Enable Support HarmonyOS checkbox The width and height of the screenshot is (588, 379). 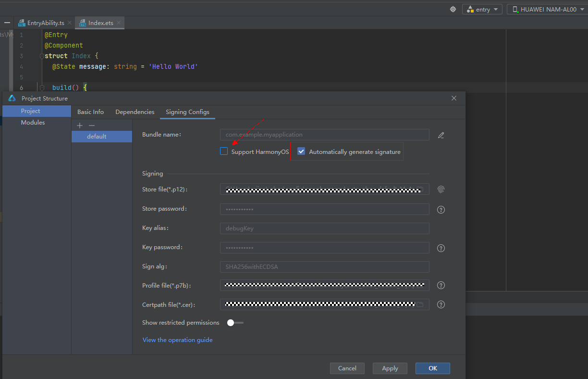coord(224,151)
